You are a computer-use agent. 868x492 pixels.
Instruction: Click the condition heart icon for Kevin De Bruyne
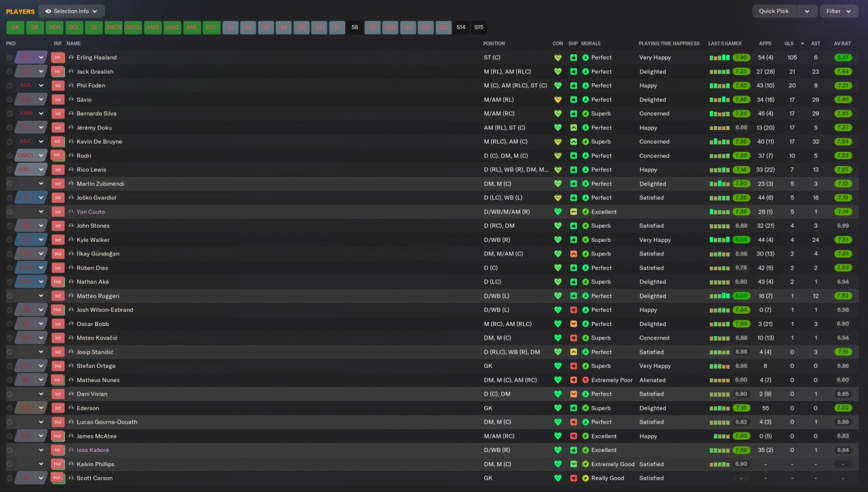(x=558, y=142)
